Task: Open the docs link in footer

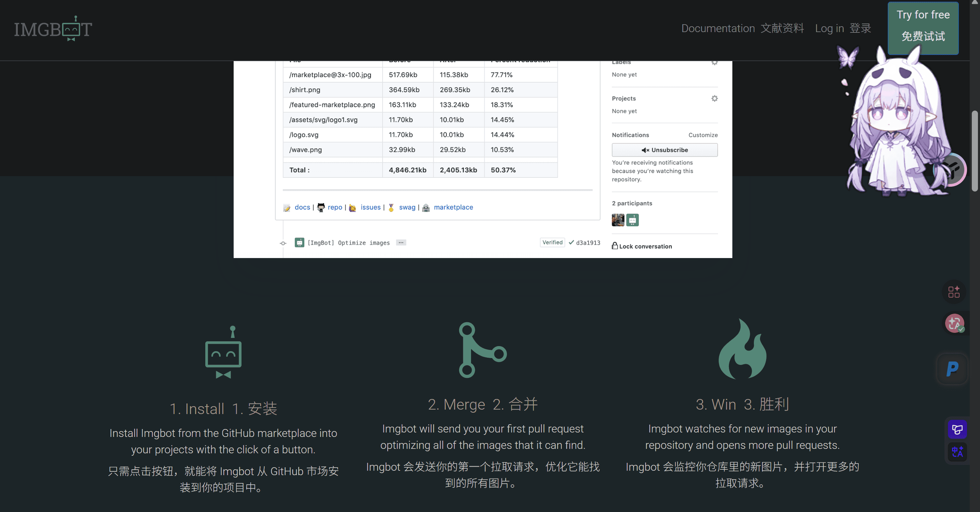Action: pos(302,207)
